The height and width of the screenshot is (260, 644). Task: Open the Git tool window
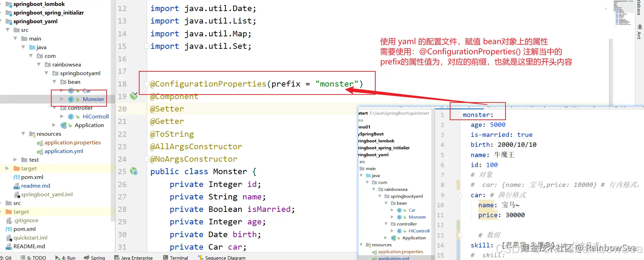point(6,258)
